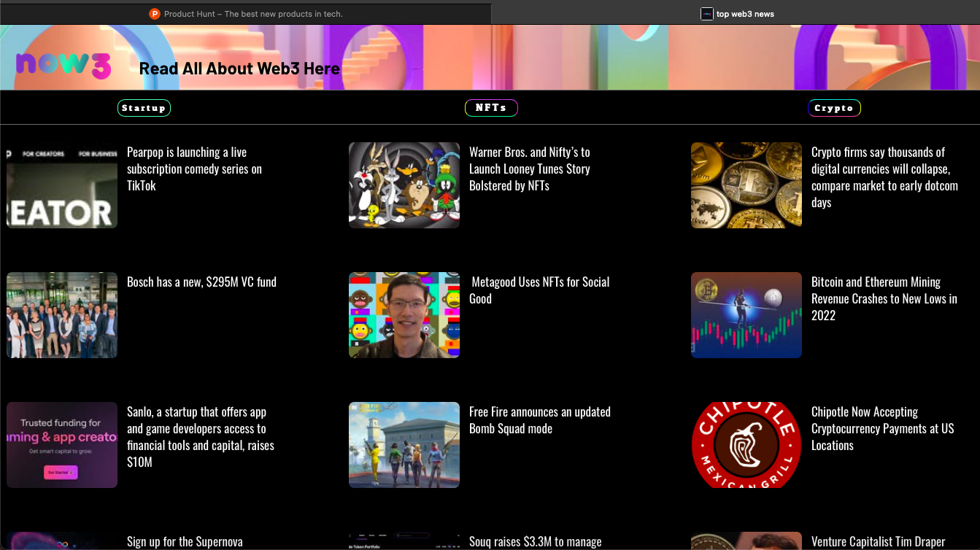The image size is (980, 550).
Task: Click the Sanlo Trusted funding thumbnail
Action: tap(62, 445)
